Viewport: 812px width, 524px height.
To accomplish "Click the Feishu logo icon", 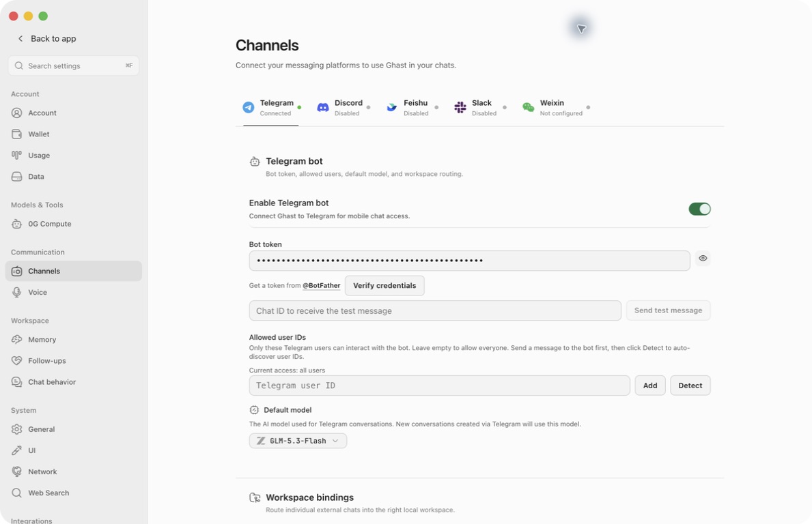I will pyautogui.click(x=391, y=108).
